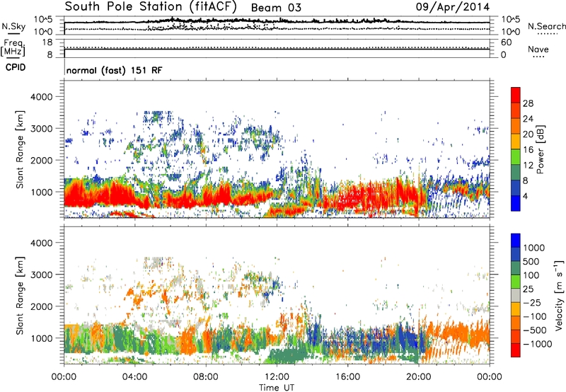Pick the blue top segment of Velocity colorbar
The image size is (566, 392).
point(516,241)
